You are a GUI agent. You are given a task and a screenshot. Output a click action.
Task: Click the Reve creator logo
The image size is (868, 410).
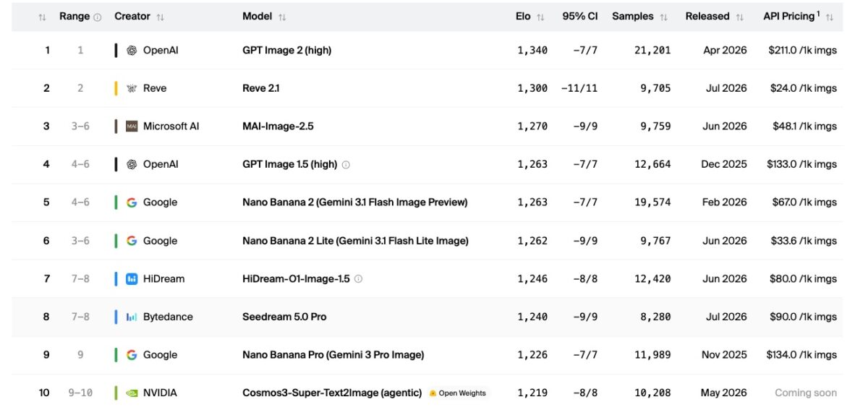[132, 88]
